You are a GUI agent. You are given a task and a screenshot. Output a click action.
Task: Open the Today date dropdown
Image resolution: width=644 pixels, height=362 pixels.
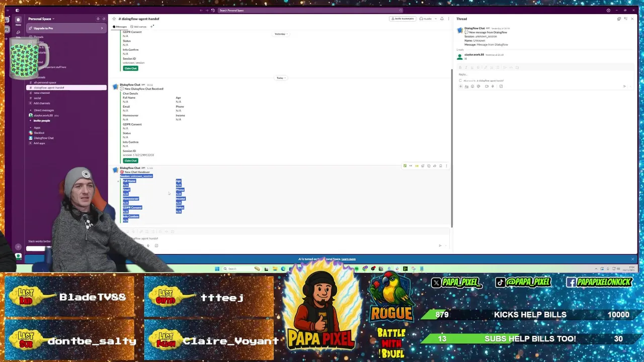pyautogui.click(x=280, y=78)
